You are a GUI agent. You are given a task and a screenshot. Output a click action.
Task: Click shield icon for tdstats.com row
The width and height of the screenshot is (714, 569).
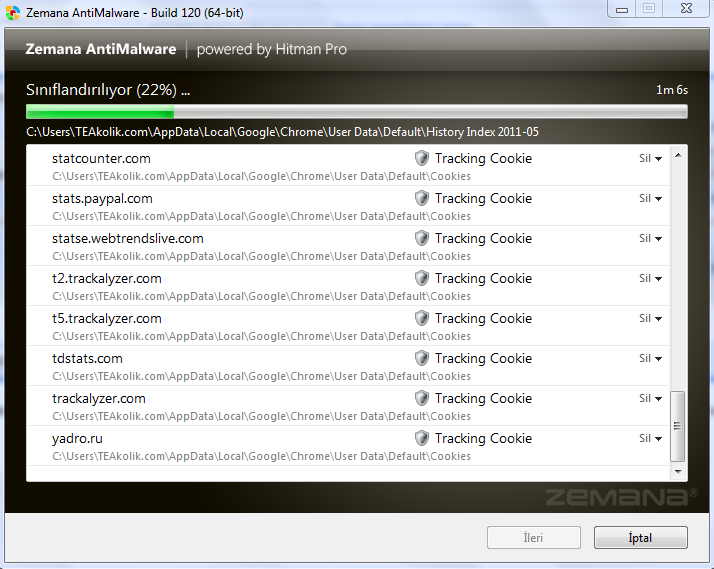coord(422,359)
